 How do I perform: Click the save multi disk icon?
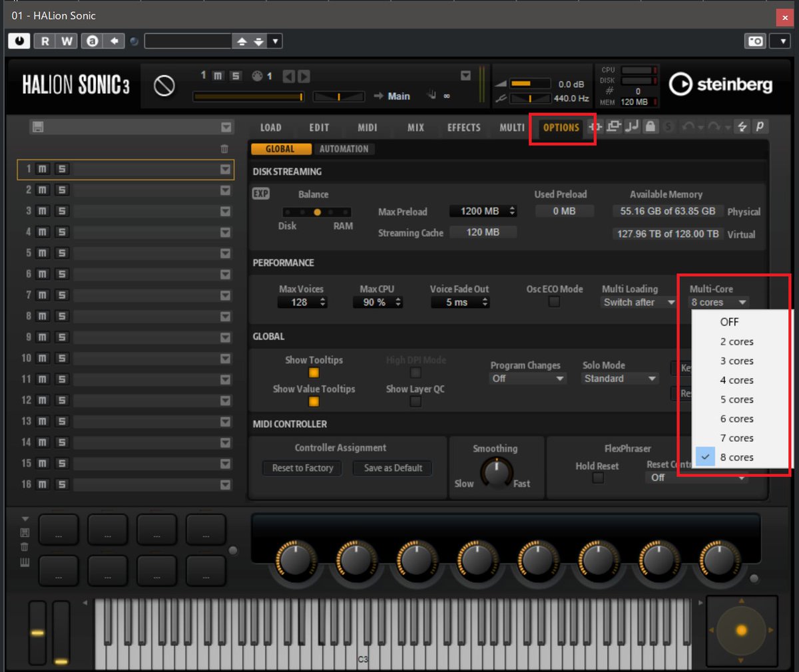coord(38,127)
